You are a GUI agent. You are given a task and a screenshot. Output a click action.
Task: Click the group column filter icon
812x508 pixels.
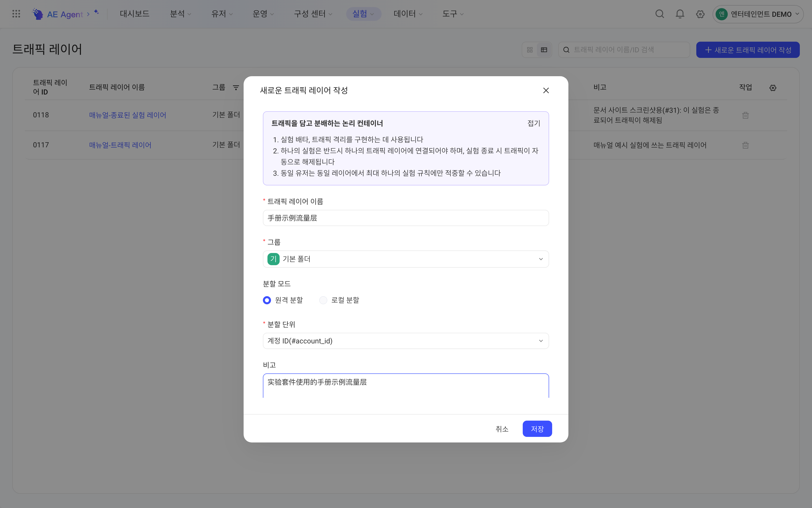click(236, 87)
